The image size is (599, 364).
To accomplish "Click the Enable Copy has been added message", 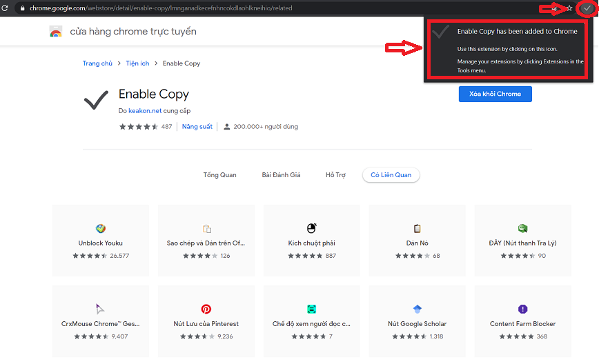I will 518,31.
